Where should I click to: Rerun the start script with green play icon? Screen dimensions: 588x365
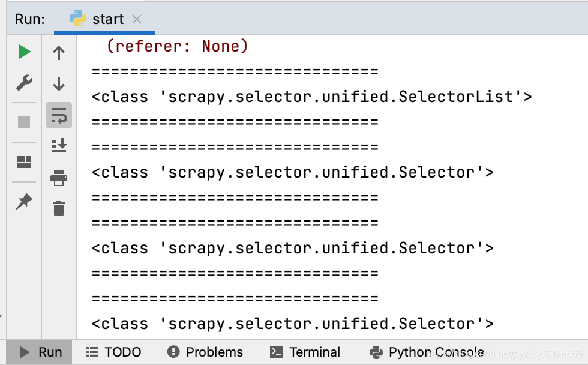point(25,52)
